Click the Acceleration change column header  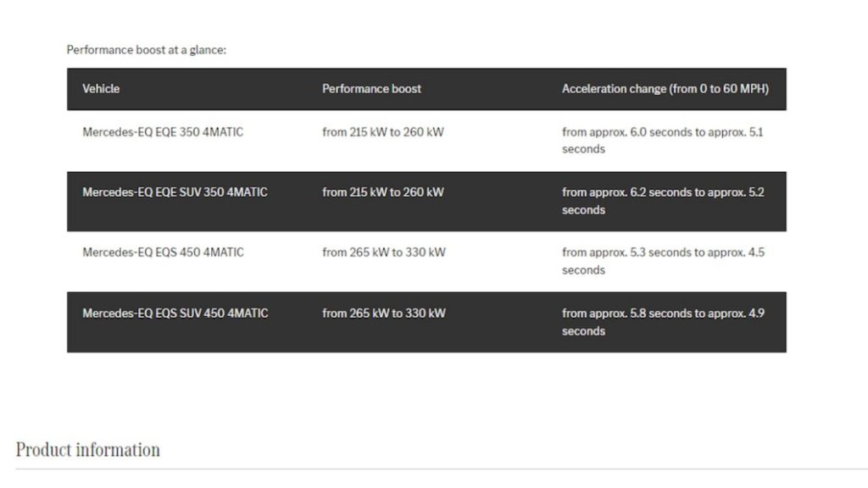pyautogui.click(x=665, y=88)
